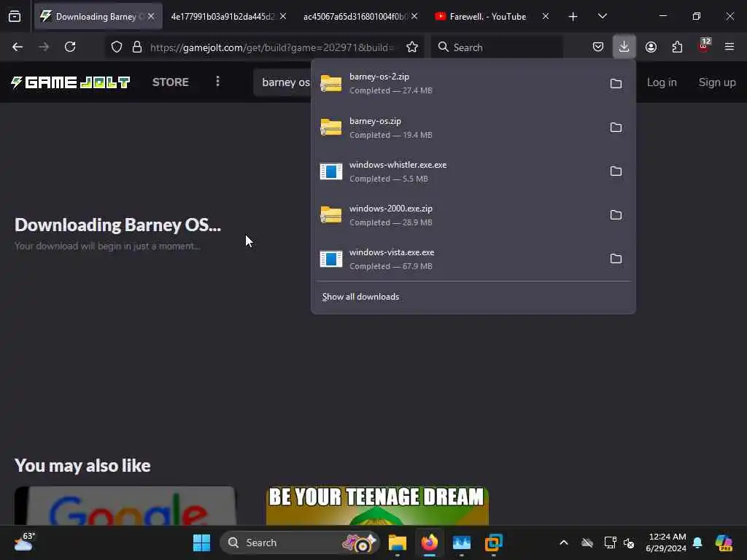Open a new browser tab
Viewport: 747px width, 560px height.
click(x=573, y=17)
